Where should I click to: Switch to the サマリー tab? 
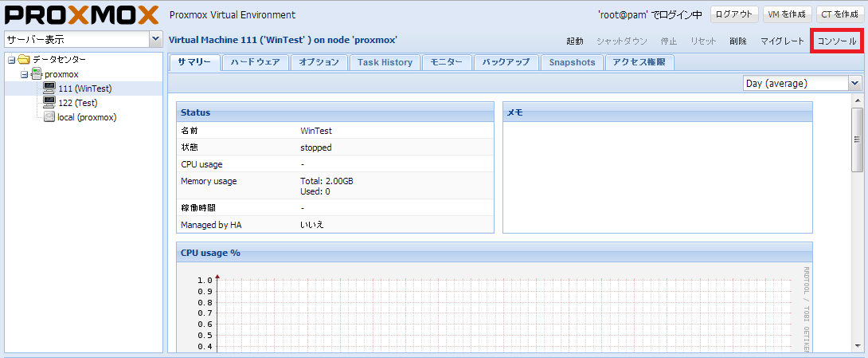click(x=194, y=63)
